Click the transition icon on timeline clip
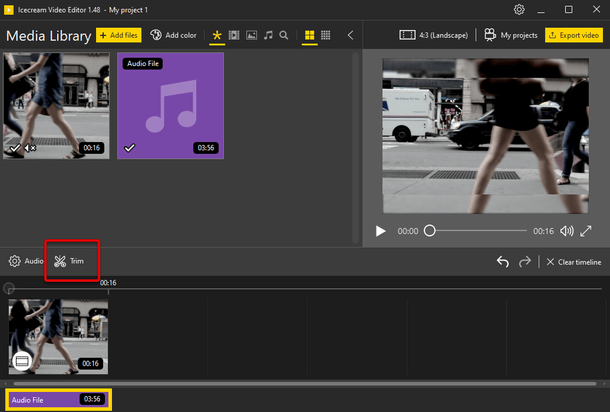610x412 pixels. tap(22, 361)
